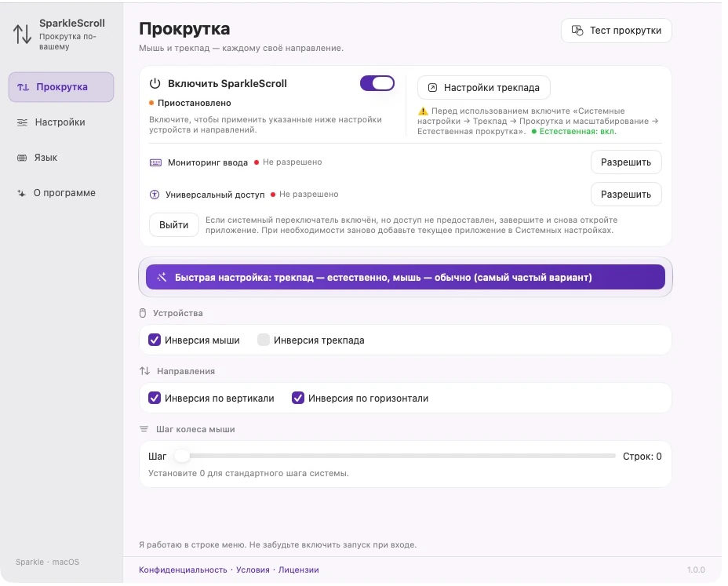Viewport: 728px width, 586px height.
Task: Click Разрешить for Универсальный доступ
Action: (x=626, y=195)
